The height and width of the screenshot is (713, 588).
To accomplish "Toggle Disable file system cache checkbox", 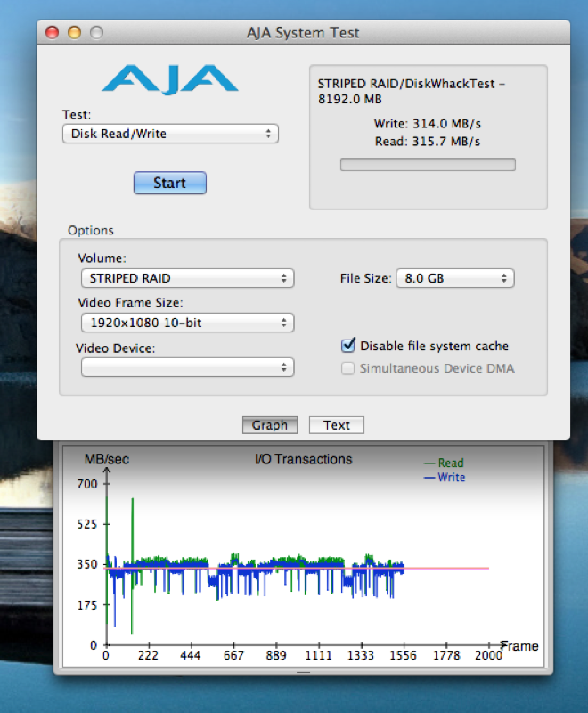I will point(349,346).
